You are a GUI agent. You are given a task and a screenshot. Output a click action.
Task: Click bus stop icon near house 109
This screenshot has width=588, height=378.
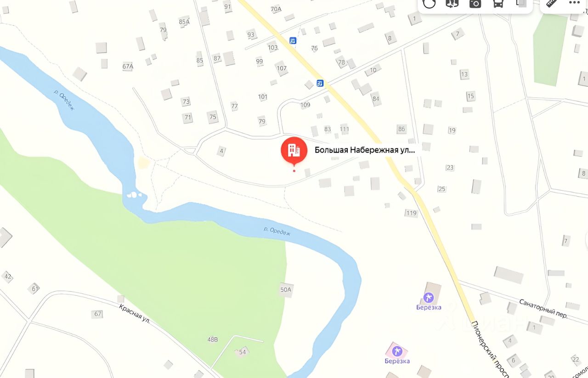320,83
